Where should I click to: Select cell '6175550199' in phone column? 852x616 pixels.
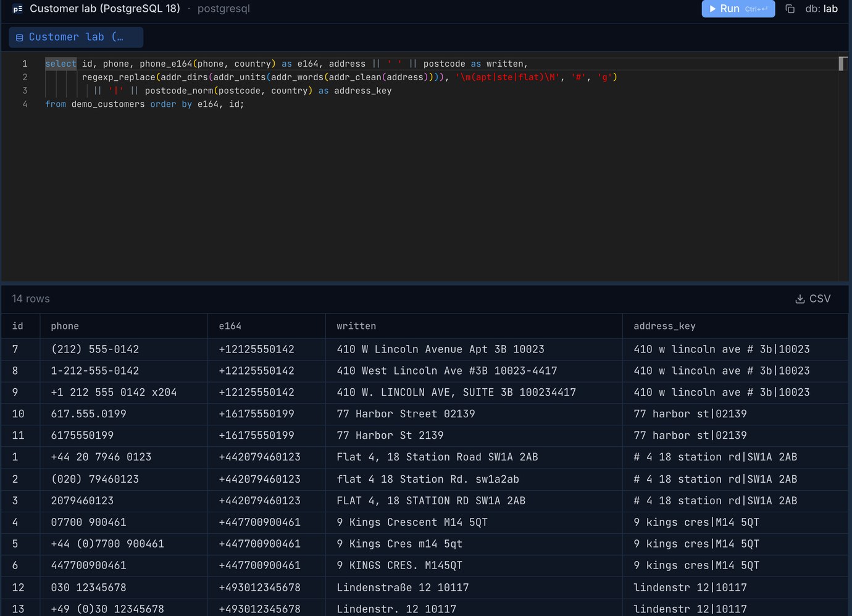pos(123,436)
